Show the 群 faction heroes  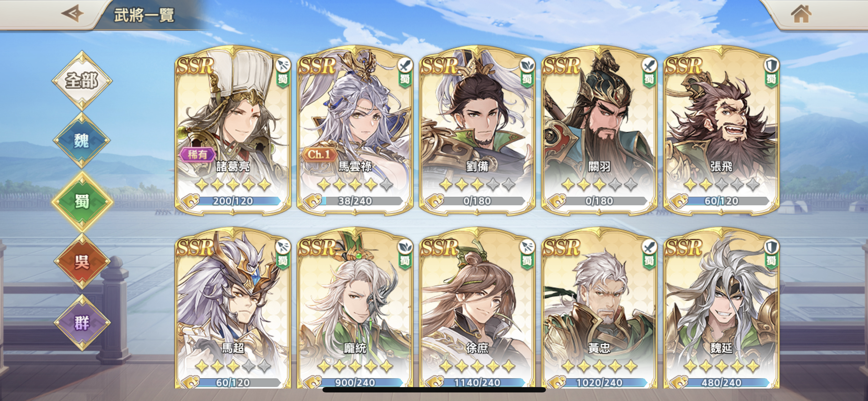(x=82, y=323)
